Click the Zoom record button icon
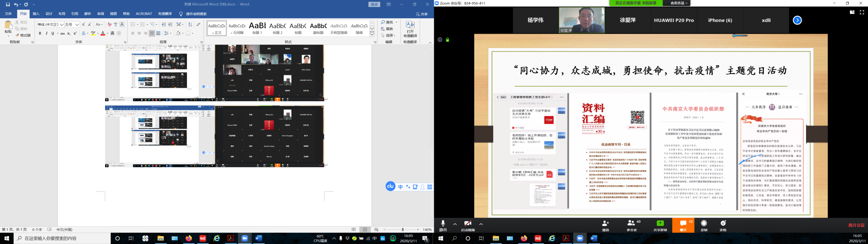 pos(704,225)
